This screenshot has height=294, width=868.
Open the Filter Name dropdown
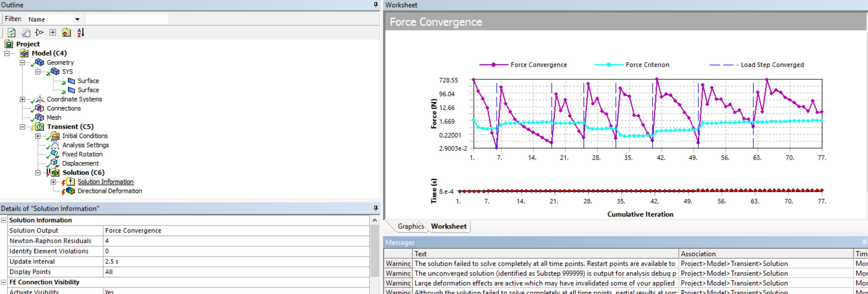point(77,19)
